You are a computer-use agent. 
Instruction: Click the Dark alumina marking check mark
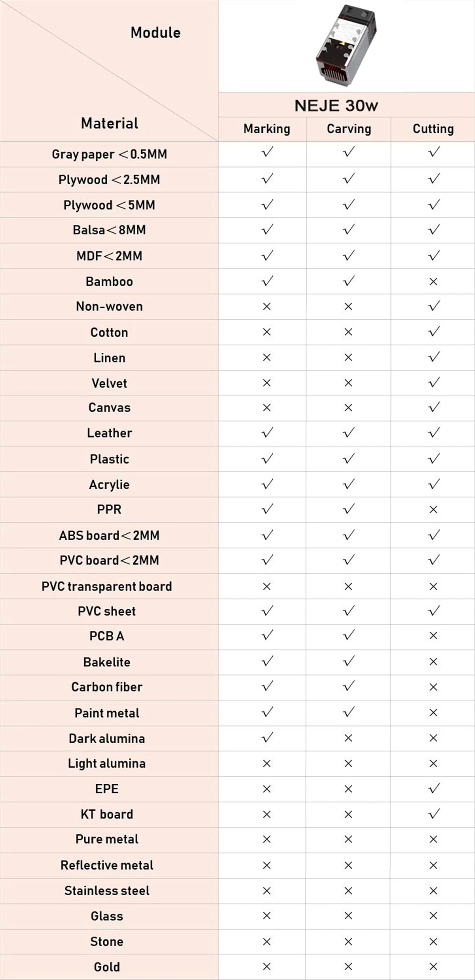(x=267, y=737)
